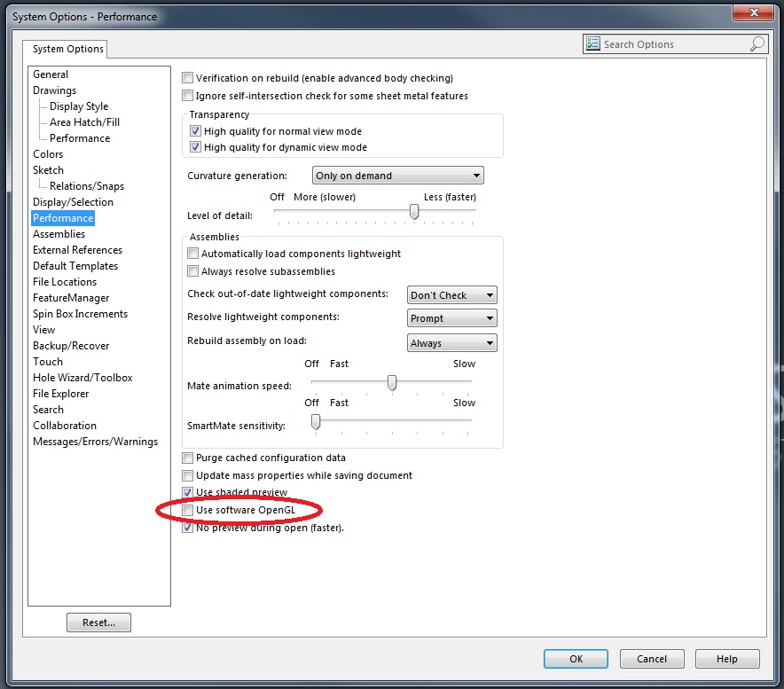This screenshot has width=784, height=689.
Task: Click the Search Options list icon
Action: 593,44
